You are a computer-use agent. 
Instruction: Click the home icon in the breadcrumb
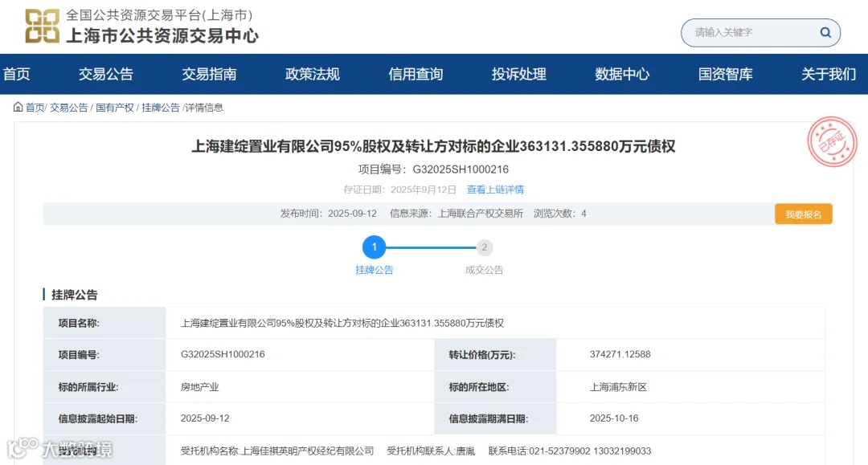click(x=18, y=107)
